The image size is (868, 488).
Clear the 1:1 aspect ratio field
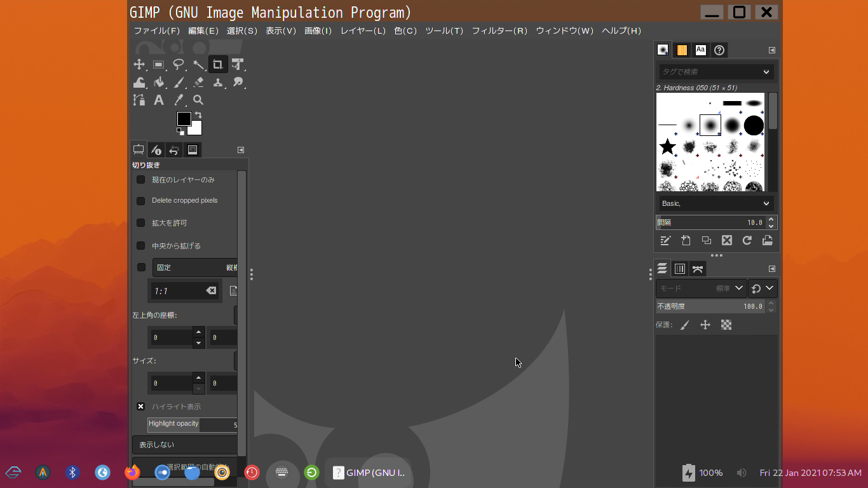pyautogui.click(x=211, y=291)
